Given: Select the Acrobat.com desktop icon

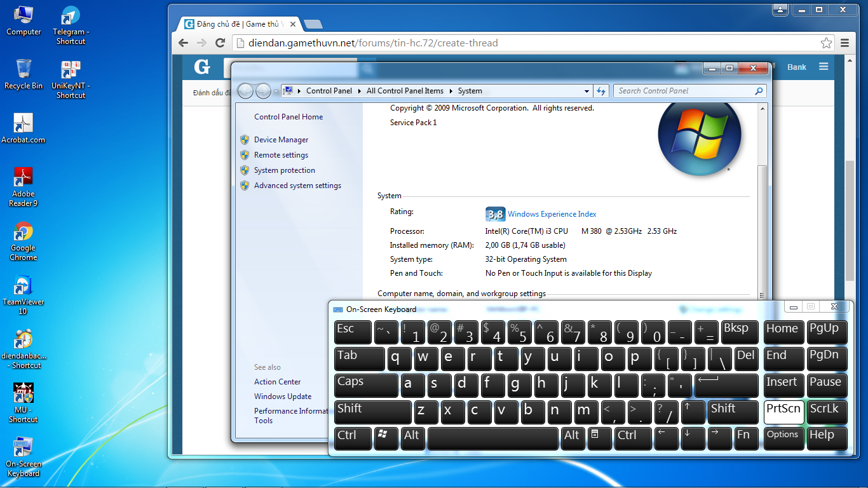Looking at the screenshot, I should [x=24, y=128].
